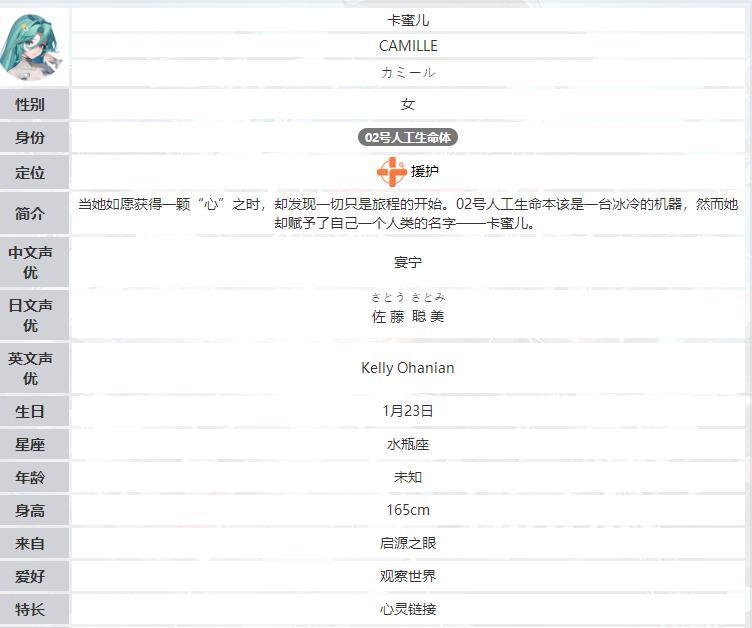The image size is (752, 628).
Task: Click the origin value 启源之眼
Action: pos(408,543)
